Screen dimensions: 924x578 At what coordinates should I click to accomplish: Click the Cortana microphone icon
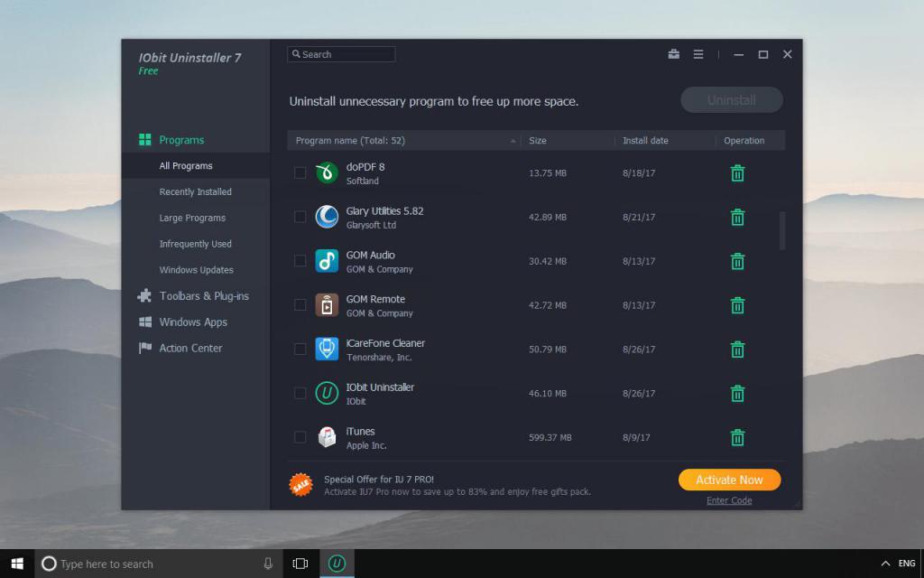point(268,564)
